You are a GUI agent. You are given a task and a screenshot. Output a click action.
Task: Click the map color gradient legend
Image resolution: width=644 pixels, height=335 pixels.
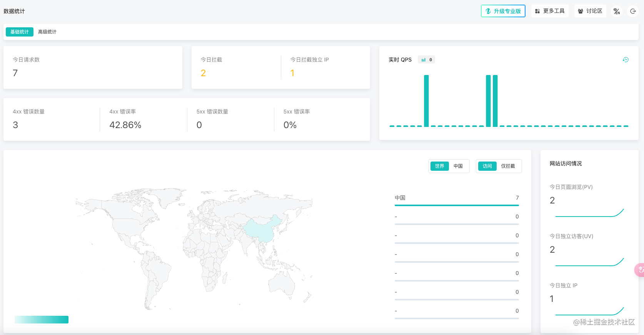tap(42, 320)
